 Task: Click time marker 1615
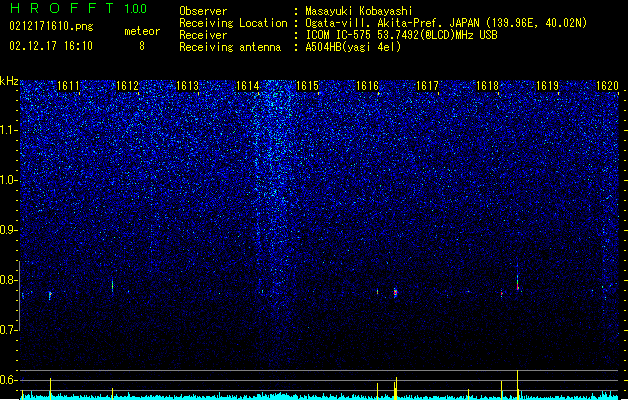coord(307,86)
